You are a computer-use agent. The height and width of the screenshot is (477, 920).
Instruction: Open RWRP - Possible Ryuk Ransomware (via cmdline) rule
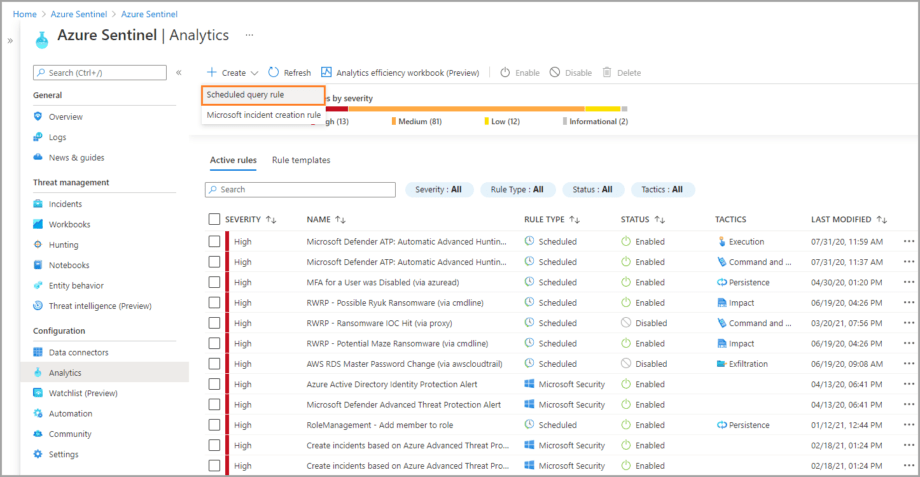coord(395,303)
